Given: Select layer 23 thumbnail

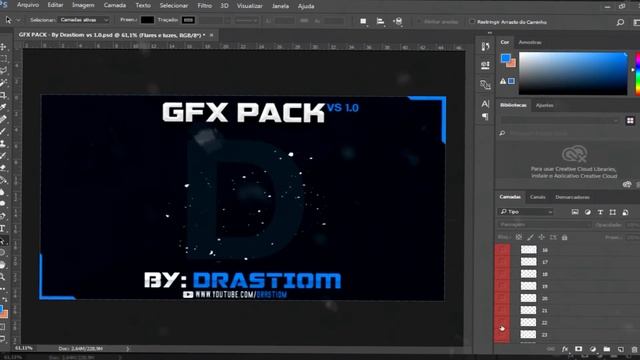Looking at the screenshot, I should (529, 334).
